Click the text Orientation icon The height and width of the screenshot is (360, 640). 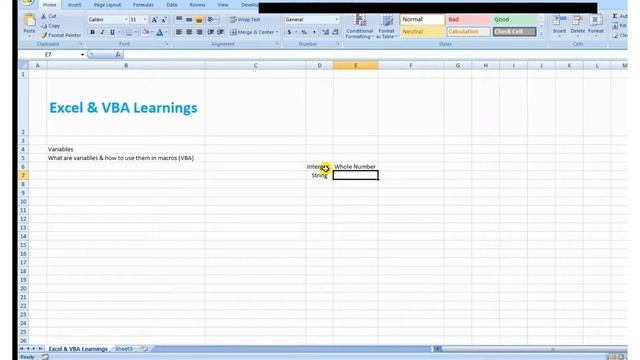[x=211, y=20]
